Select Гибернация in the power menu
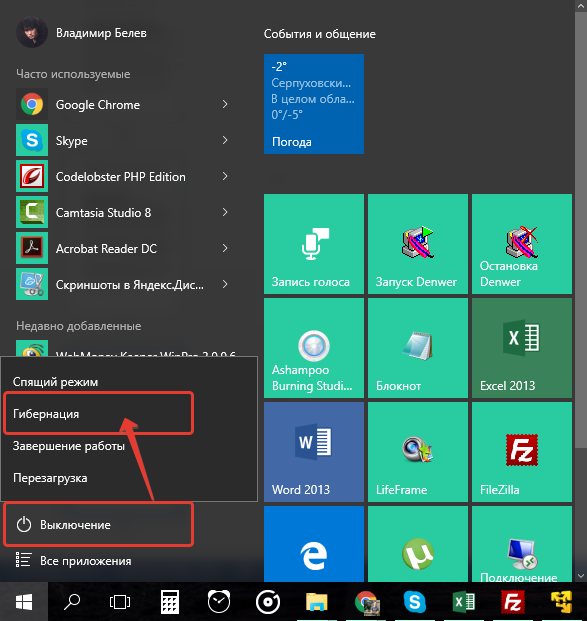The image size is (587, 621). tap(98, 413)
